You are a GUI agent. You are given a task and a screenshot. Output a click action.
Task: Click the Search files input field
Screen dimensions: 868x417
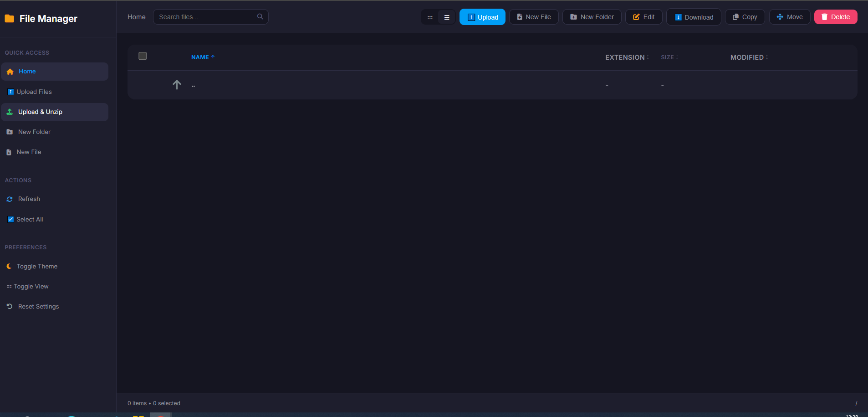tap(206, 17)
